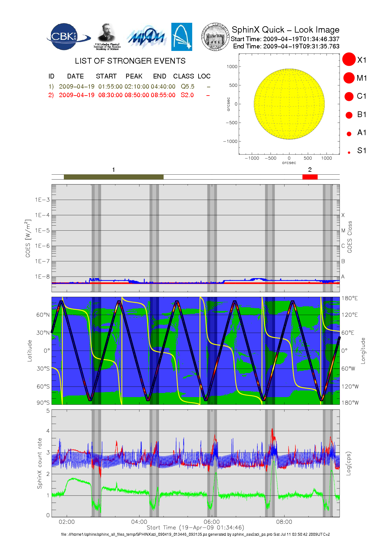Click the round observatory seal logo
This screenshot has width=392, height=555.
(x=215, y=37)
